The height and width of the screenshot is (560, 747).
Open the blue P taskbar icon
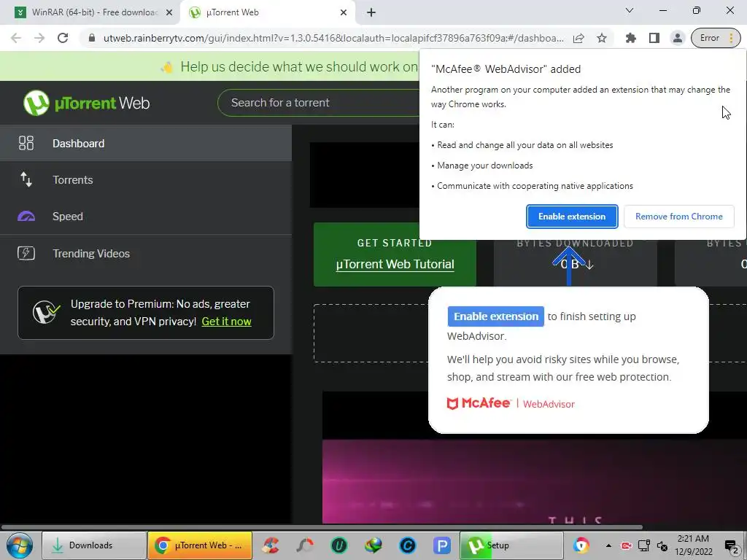(x=442, y=545)
